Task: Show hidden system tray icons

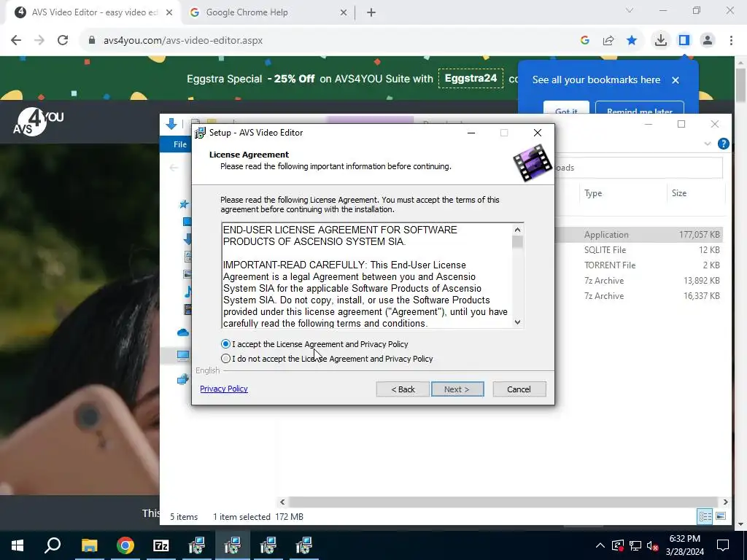Action: [x=600, y=545]
